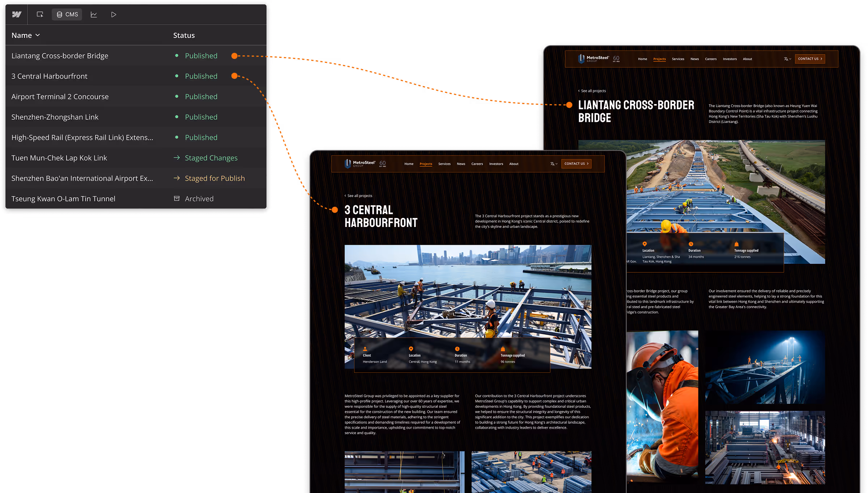
Task: Click Home in Harbourfront page navigation
Action: [x=409, y=164]
